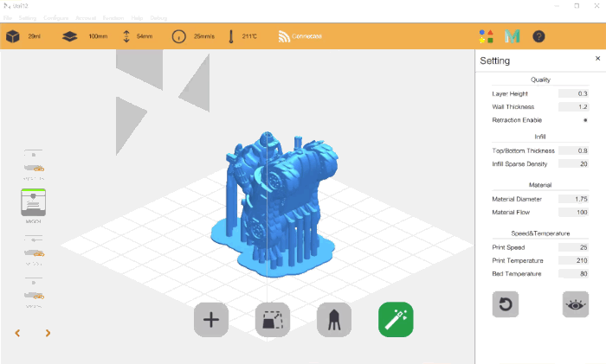Click the Speed&Temperature section heading

click(x=540, y=233)
